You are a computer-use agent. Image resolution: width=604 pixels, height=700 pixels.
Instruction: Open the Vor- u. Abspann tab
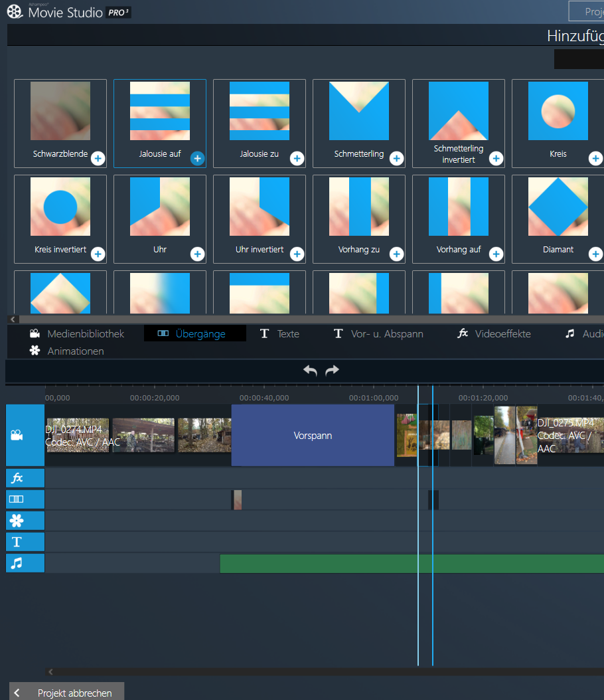(x=378, y=333)
